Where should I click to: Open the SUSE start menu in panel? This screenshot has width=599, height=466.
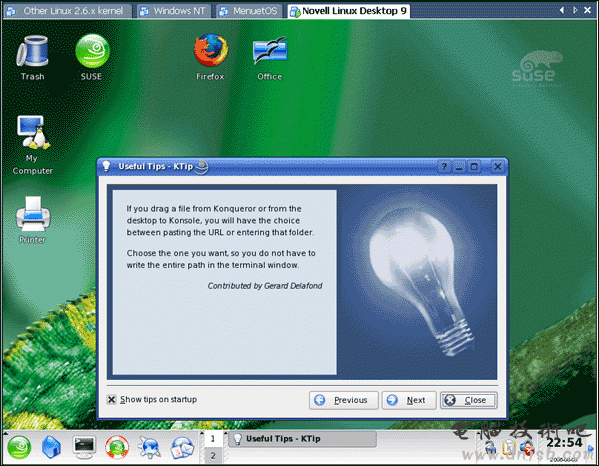[19, 447]
